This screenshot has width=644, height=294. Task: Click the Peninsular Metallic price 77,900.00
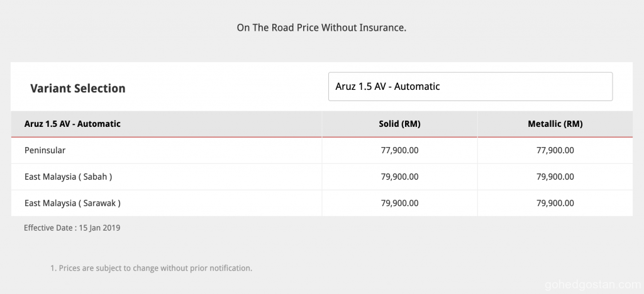coord(555,151)
